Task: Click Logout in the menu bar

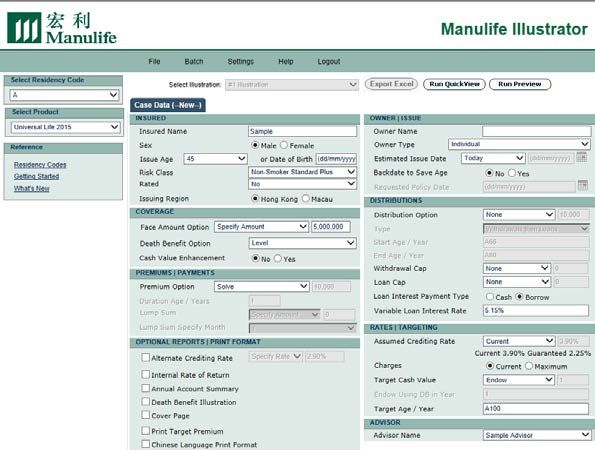Action: coord(329,61)
